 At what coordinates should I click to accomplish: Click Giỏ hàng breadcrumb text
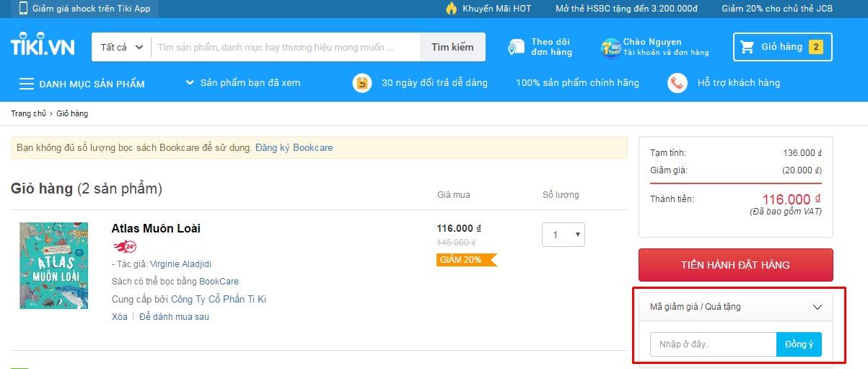[72, 113]
